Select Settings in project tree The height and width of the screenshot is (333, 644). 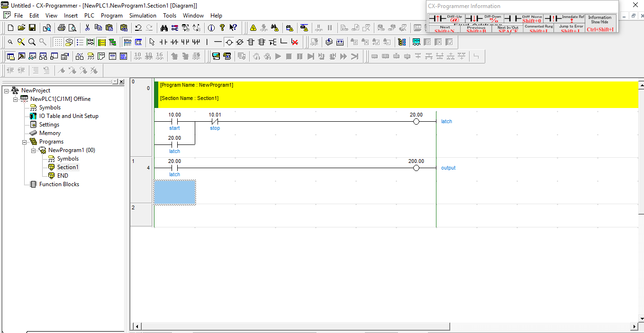[x=49, y=125]
